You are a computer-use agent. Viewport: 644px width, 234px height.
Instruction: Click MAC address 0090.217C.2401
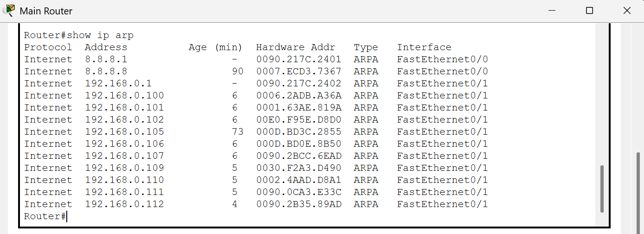299,59
